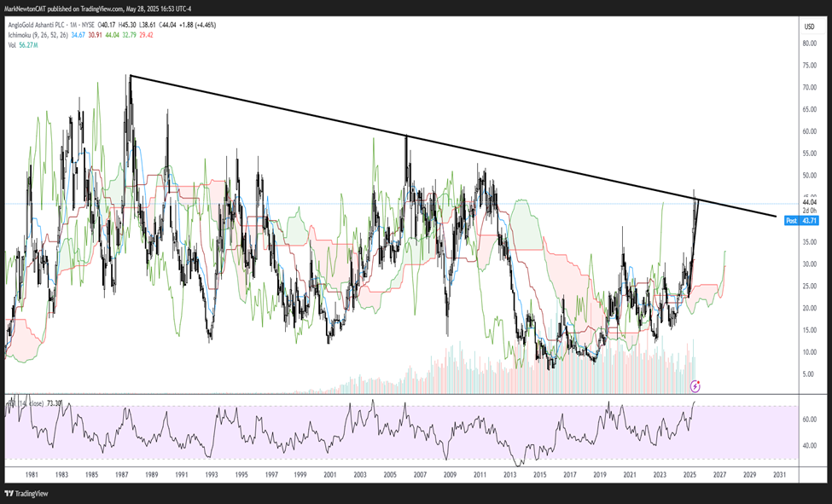
Task: Click the purple lightning bolt event icon
Action: [x=695, y=386]
